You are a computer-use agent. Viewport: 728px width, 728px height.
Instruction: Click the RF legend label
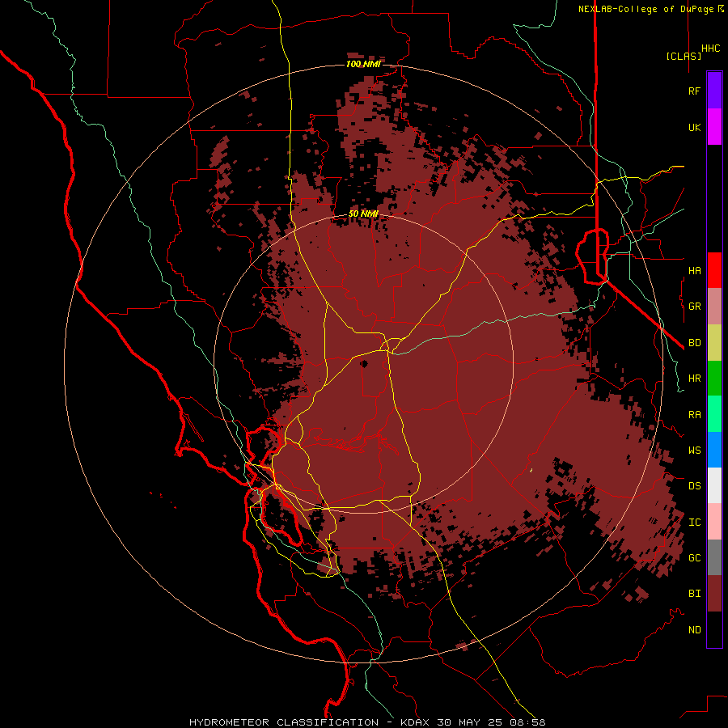click(694, 91)
